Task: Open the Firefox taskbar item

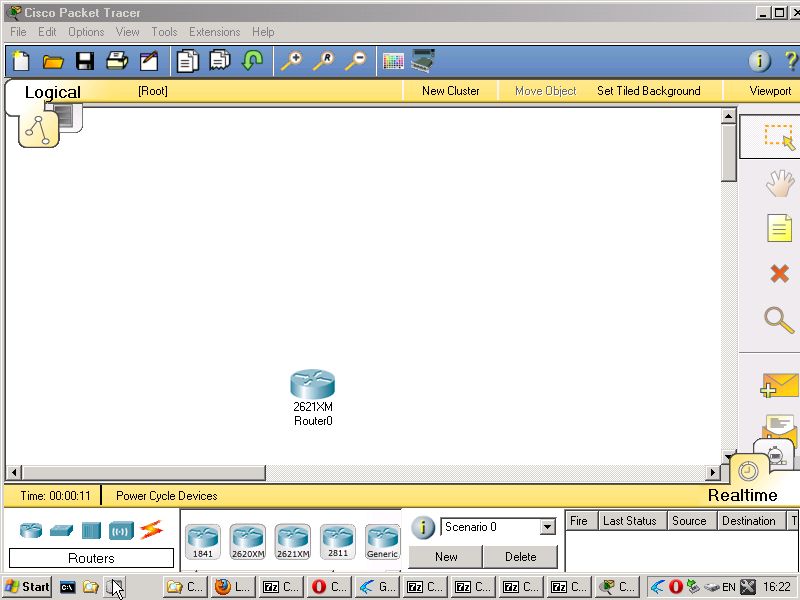Action: click(231, 587)
